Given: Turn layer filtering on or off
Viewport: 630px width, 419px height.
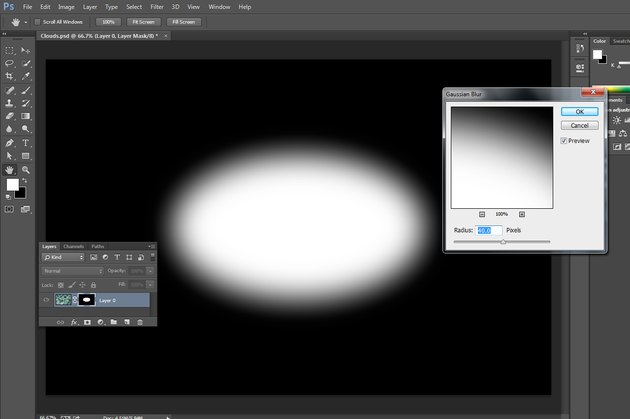Looking at the screenshot, I should click(x=152, y=257).
